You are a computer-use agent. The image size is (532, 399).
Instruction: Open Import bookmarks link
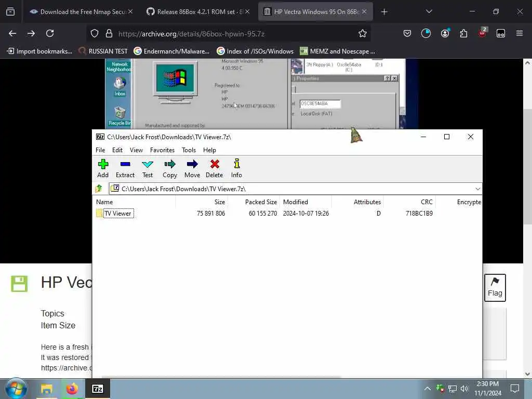pos(39,51)
